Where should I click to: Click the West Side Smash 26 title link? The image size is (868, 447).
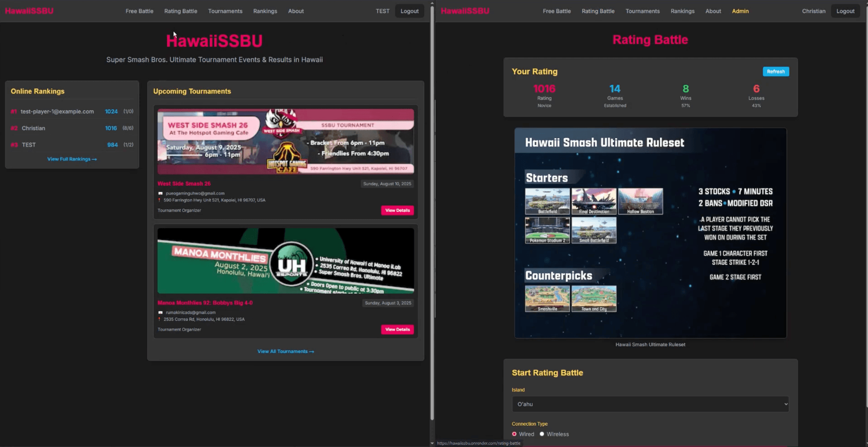coord(184,184)
